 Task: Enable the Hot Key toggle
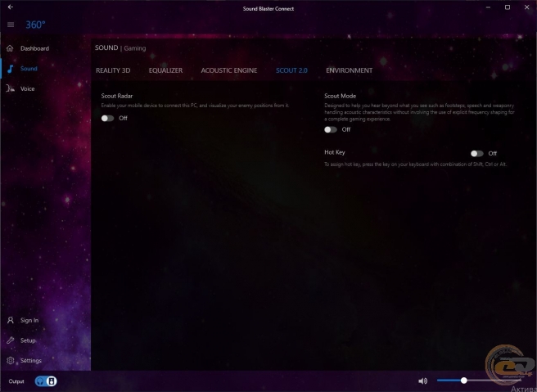[476, 153]
